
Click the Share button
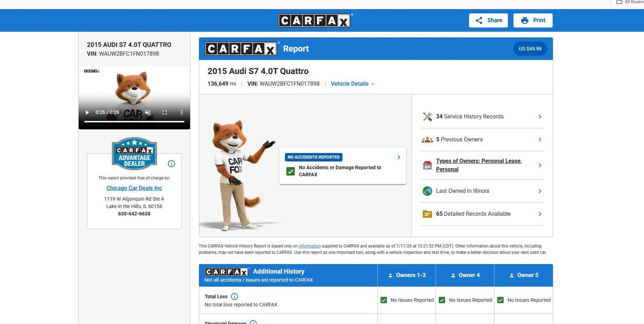488,21
